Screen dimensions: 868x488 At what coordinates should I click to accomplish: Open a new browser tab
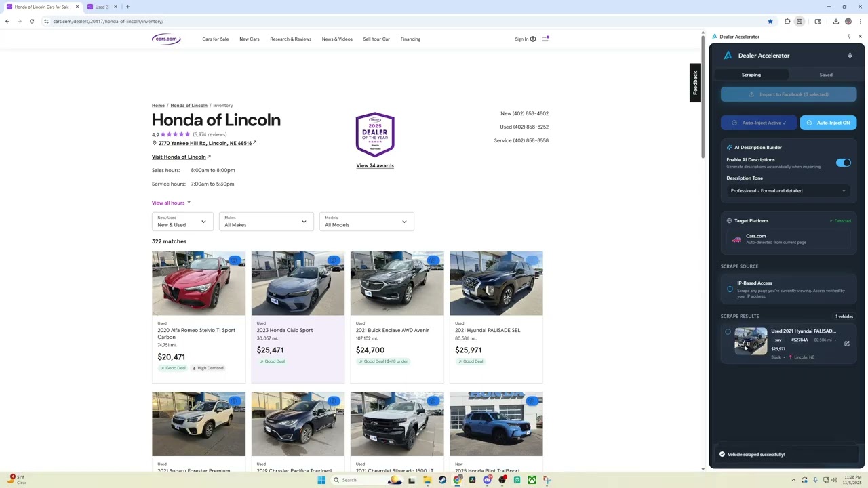127,7
